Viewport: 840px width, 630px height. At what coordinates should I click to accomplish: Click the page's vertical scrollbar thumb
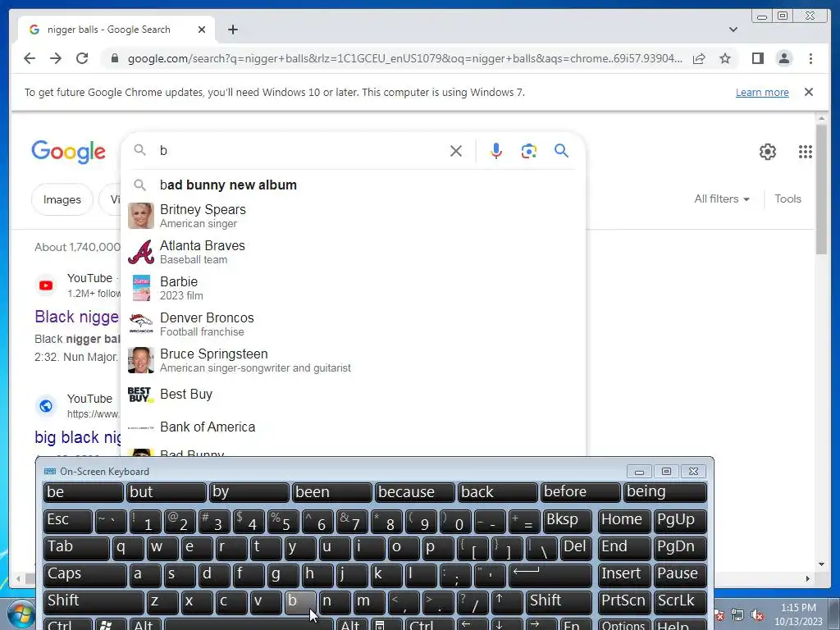822,189
